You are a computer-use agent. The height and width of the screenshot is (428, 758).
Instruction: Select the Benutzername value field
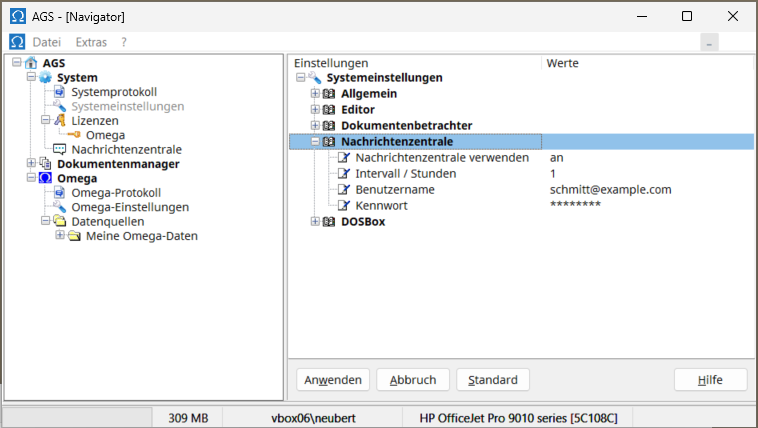click(x=610, y=190)
